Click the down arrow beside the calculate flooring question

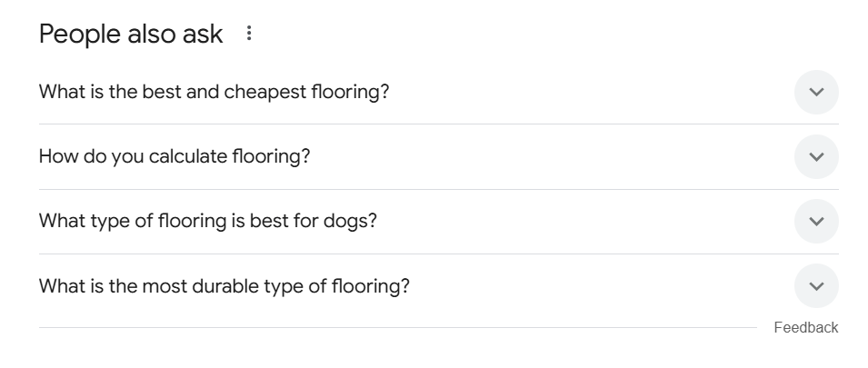tap(816, 157)
